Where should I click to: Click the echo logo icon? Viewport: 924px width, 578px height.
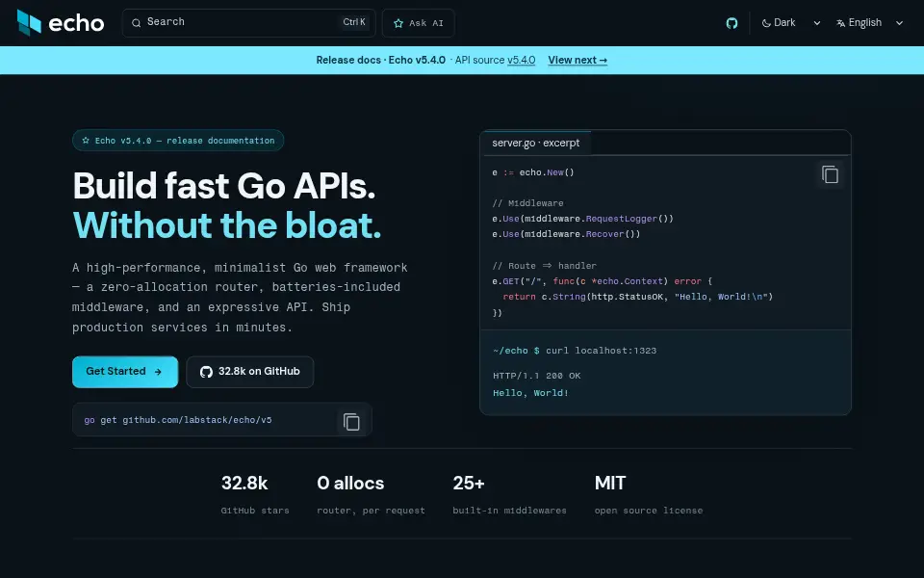point(29,22)
